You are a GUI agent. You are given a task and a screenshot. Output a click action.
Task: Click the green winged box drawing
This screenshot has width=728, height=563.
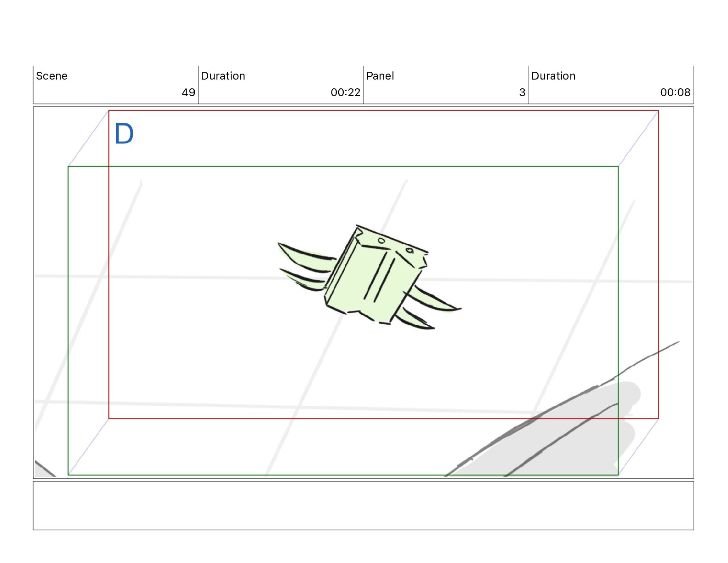(369, 277)
